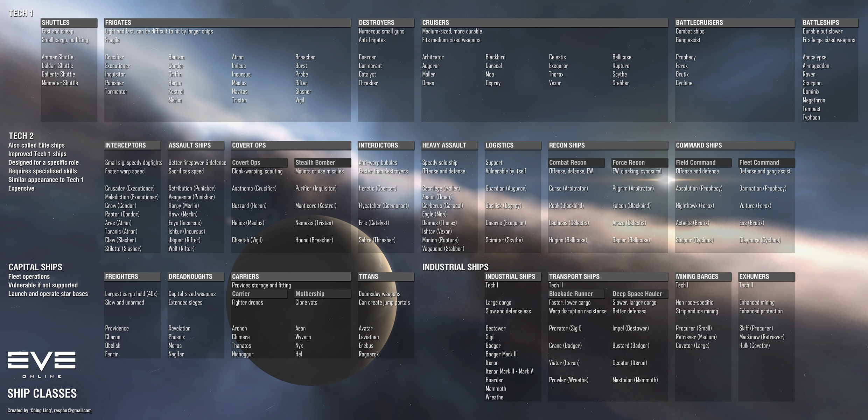Open the Covert Ops sub-header
This screenshot has height=420, width=868.
point(246,162)
